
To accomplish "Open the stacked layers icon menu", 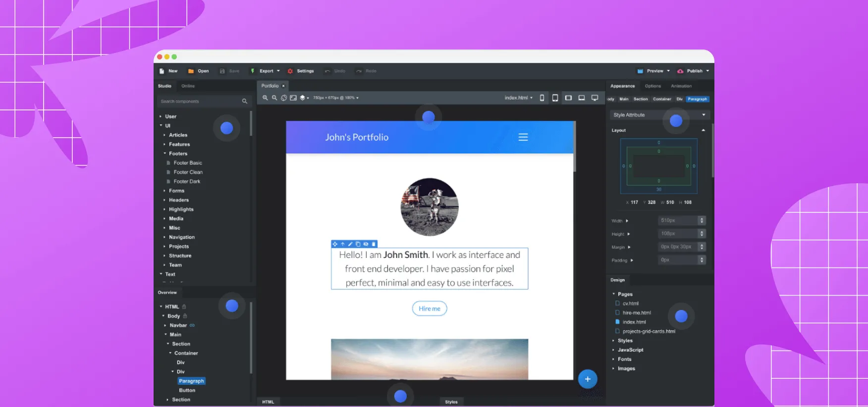I will click(x=304, y=98).
